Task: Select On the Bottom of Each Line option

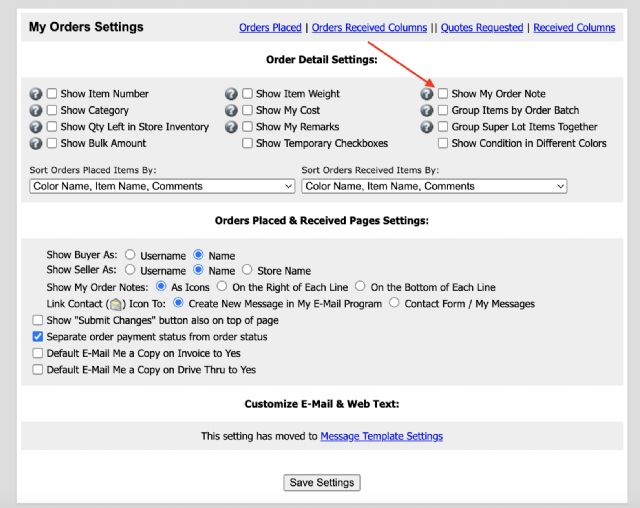Action: (361, 287)
